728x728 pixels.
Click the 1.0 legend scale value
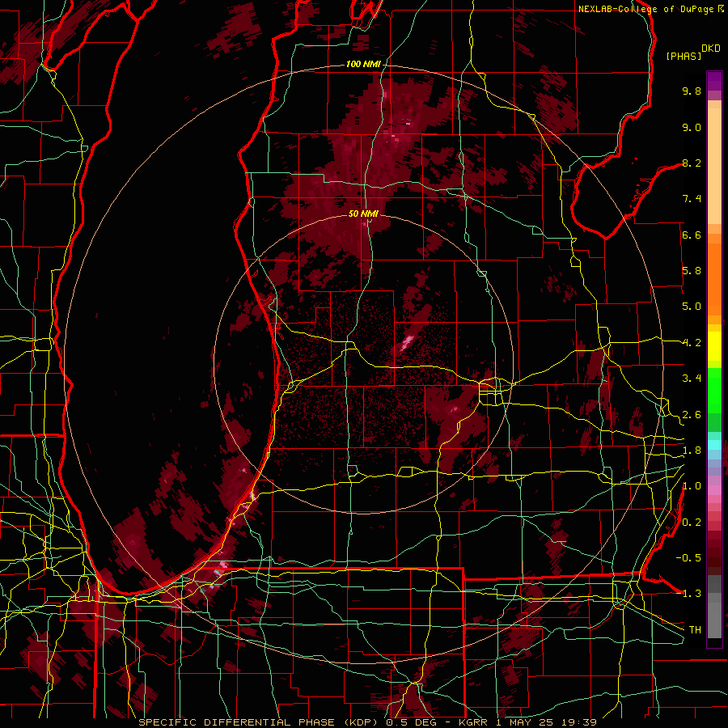692,486
